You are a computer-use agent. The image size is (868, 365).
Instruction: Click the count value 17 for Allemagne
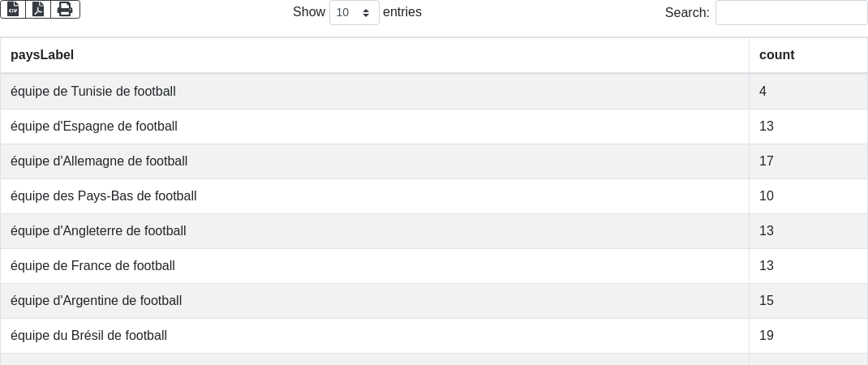pyautogui.click(x=767, y=161)
